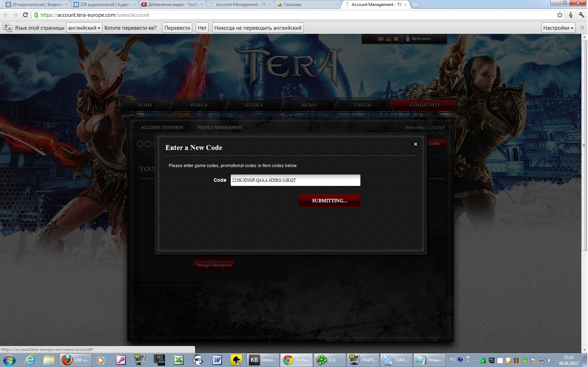
Task: Open the COMMUNITY navigation item
Action: pyautogui.click(x=425, y=105)
